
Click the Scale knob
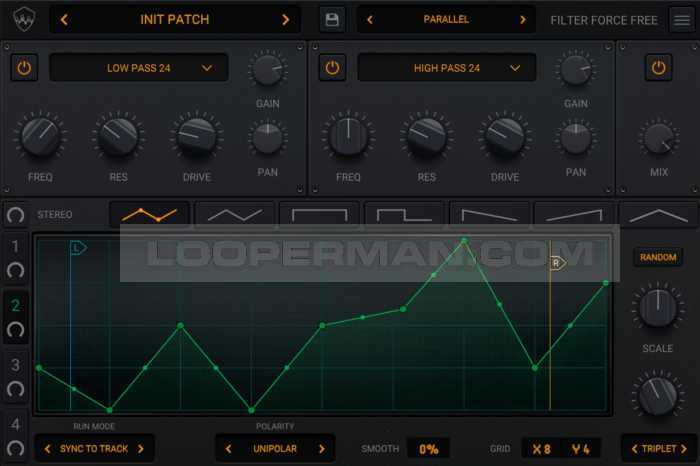[x=657, y=308]
